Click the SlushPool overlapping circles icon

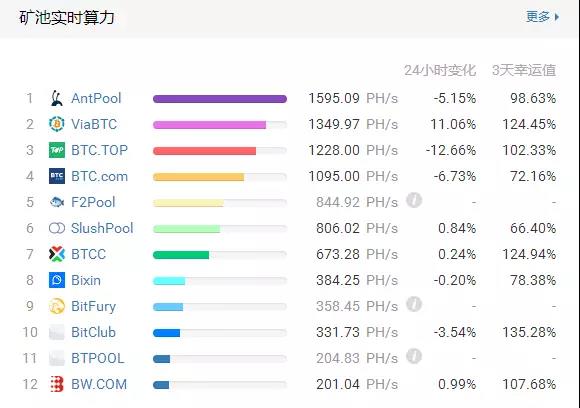click(57, 228)
